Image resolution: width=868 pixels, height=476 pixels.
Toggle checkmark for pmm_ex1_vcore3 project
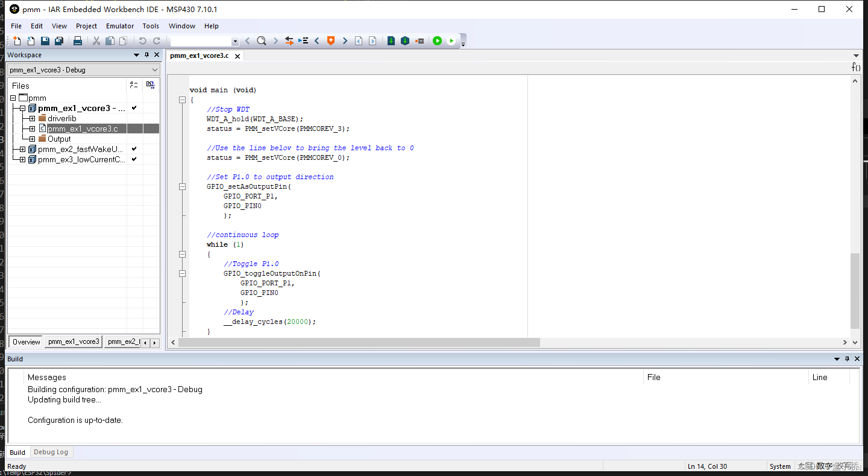point(134,108)
